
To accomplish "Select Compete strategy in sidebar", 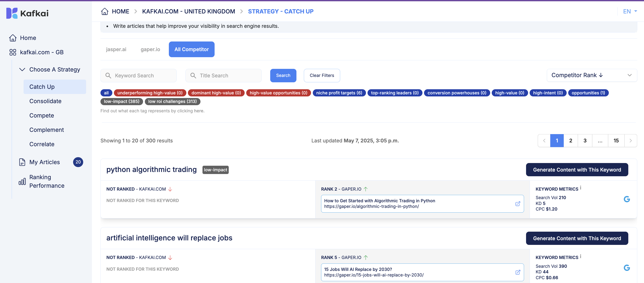I will tap(41, 115).
